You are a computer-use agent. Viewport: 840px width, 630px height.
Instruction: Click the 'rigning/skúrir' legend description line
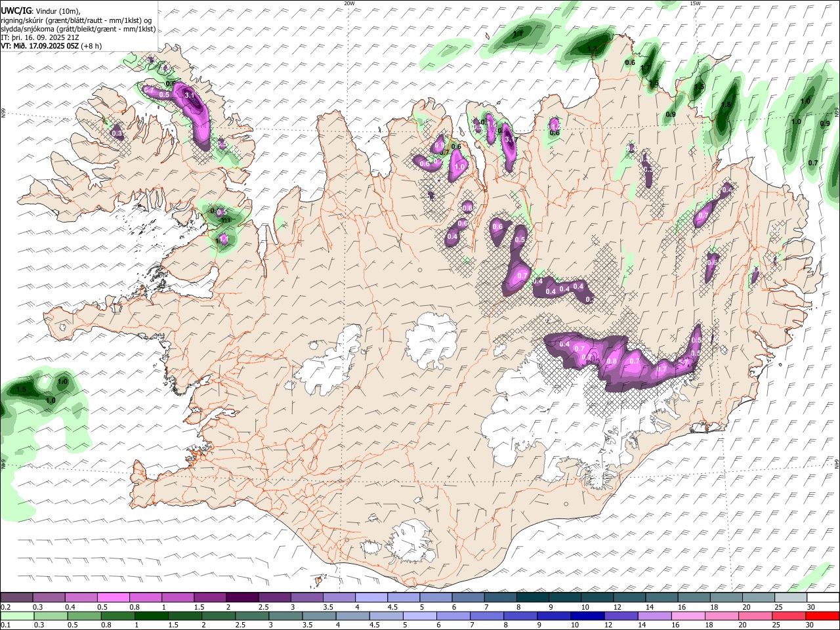point(77,20)
